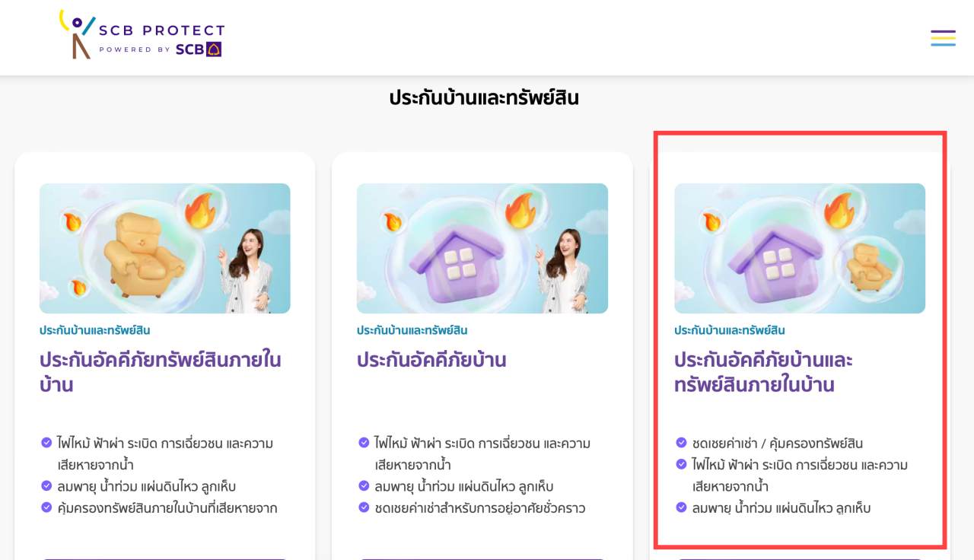
Task: Click the SCB Protect logo
Action: click(142, 35)
